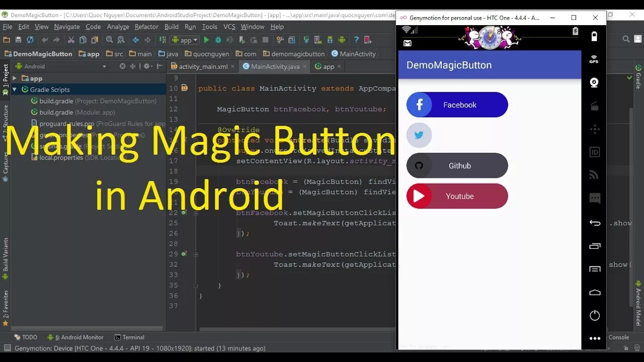Tap the Twitter round button in emulator

[419, 135]
